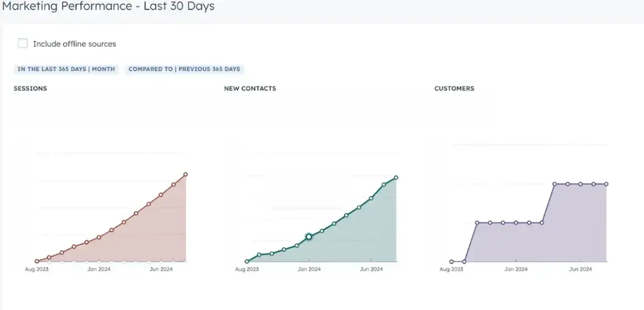The height and width of the screenshot is (310, 644).
Task: Click the Jan 2024 axis label under Customers
Action: 516,269
